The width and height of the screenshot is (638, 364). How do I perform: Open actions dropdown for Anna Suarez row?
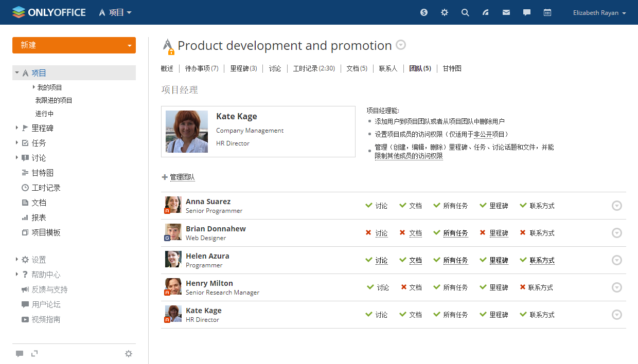click(x=617, y=206)
